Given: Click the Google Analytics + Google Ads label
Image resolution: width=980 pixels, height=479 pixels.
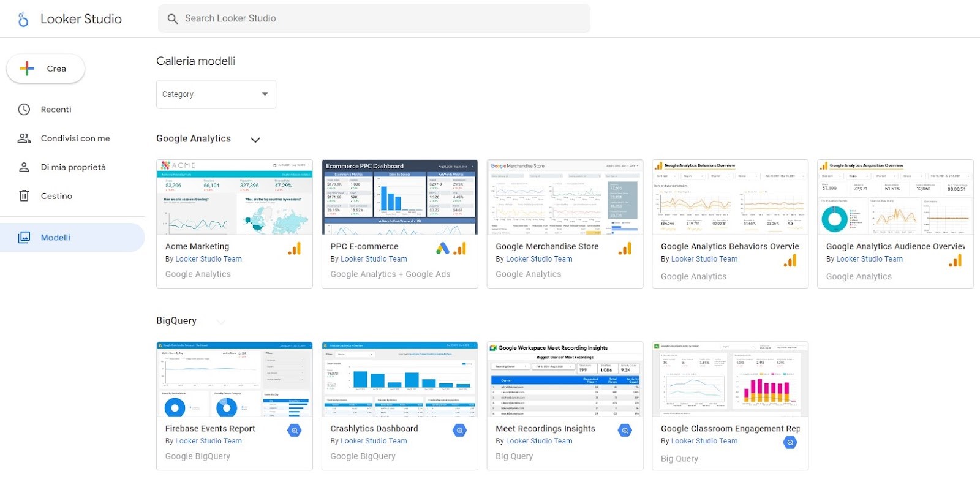Looking at the screenshot, I should pos(390,274).
